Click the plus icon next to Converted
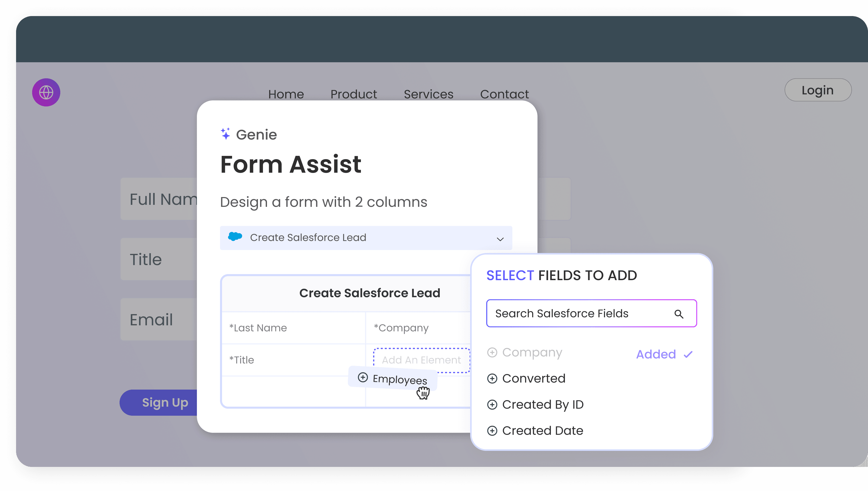Viewport: 868px width, 491px height. [x=492, y=379]
